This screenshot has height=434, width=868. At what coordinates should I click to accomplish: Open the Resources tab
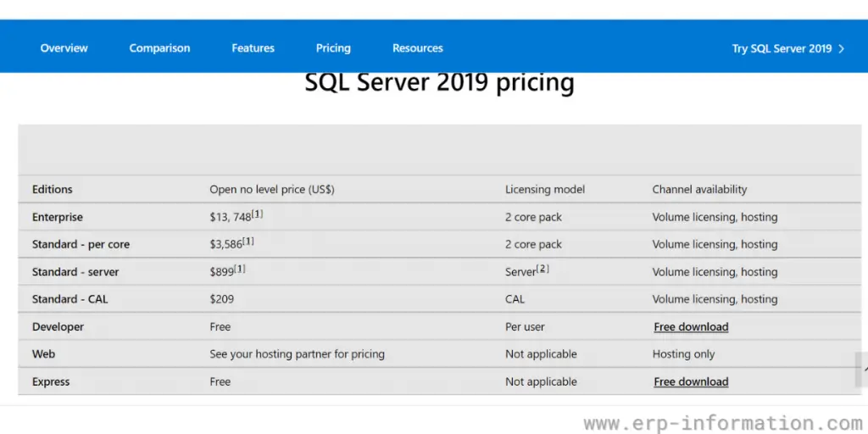[417, 48]
